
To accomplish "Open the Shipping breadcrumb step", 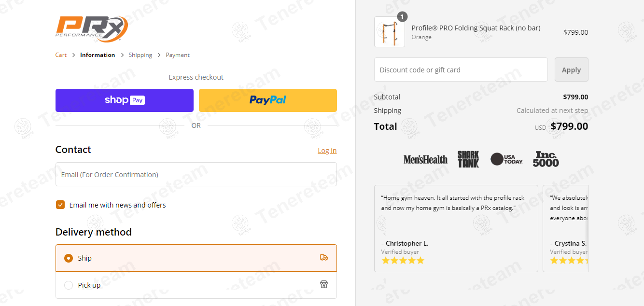I will coord(140,55).
